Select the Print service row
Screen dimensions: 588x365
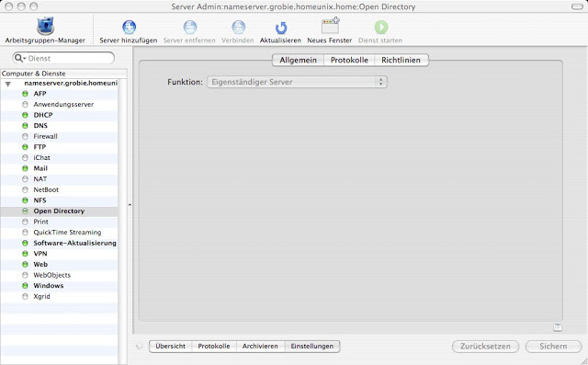pyautogui.click(x=59, y=222)
